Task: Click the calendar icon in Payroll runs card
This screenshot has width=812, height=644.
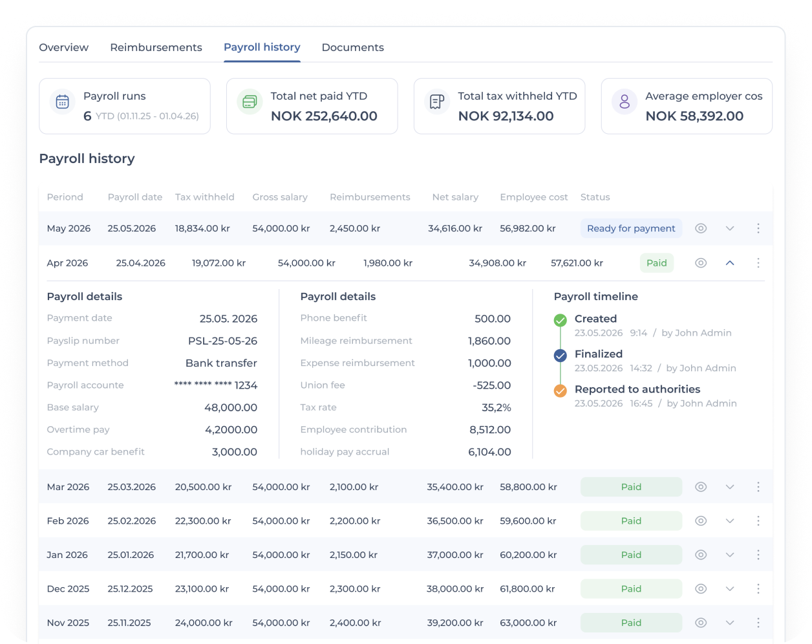Action: click(x=63, y=102)
